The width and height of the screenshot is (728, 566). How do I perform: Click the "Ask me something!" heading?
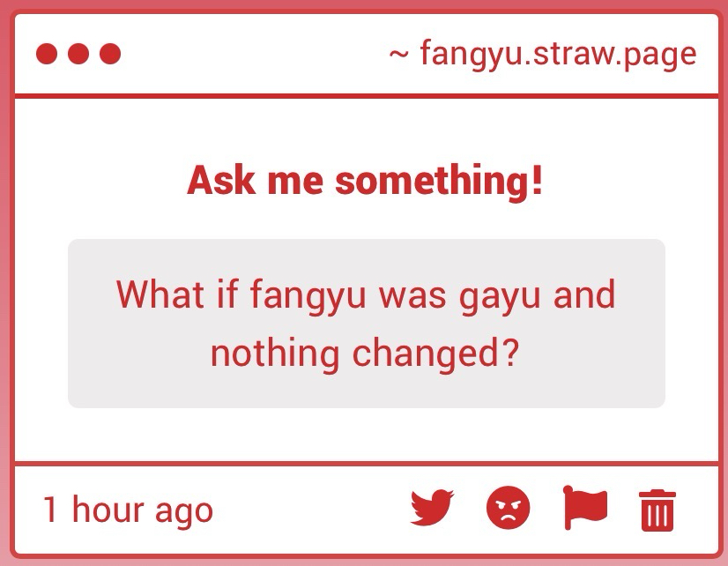[365, 182]
